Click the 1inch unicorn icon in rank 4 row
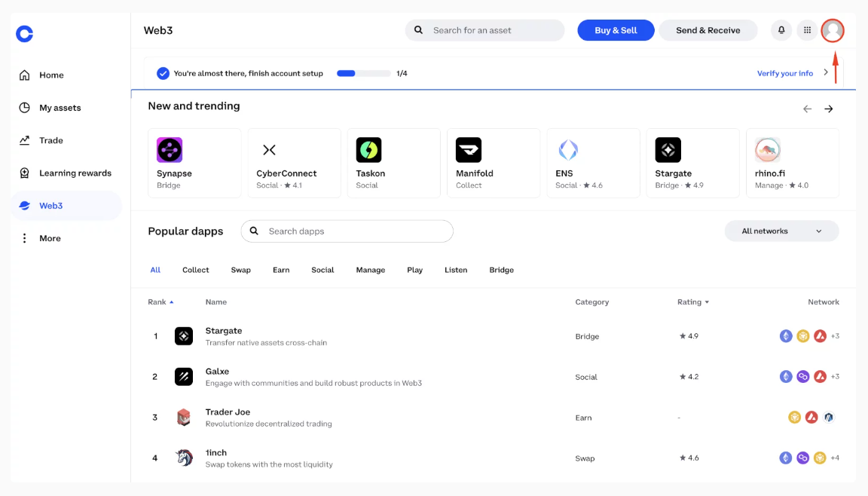Image resolution: width=868 pixels, height=496 pixels. [184, 458]
